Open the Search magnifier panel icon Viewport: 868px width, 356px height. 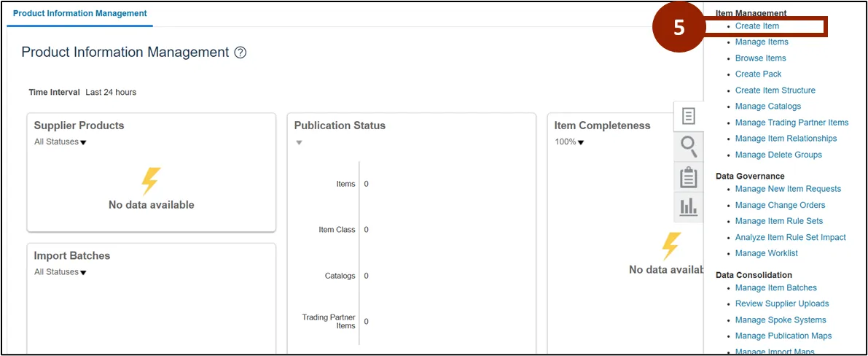point(689,147)
